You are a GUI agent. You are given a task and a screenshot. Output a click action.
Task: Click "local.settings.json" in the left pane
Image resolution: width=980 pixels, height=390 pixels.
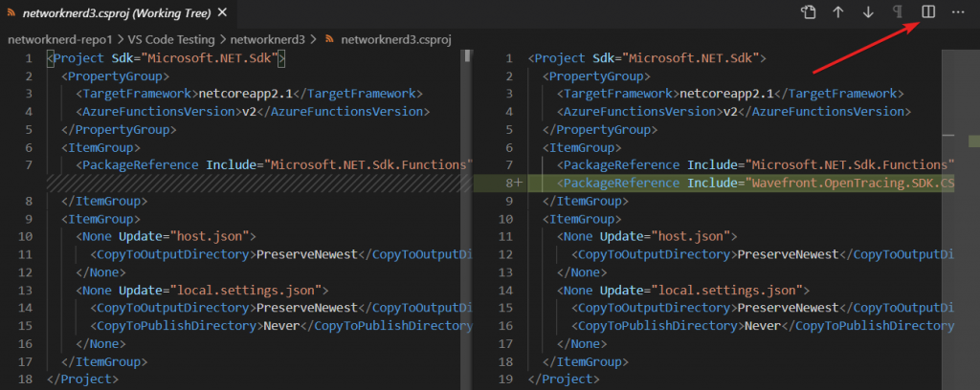[x=247, y=291]
